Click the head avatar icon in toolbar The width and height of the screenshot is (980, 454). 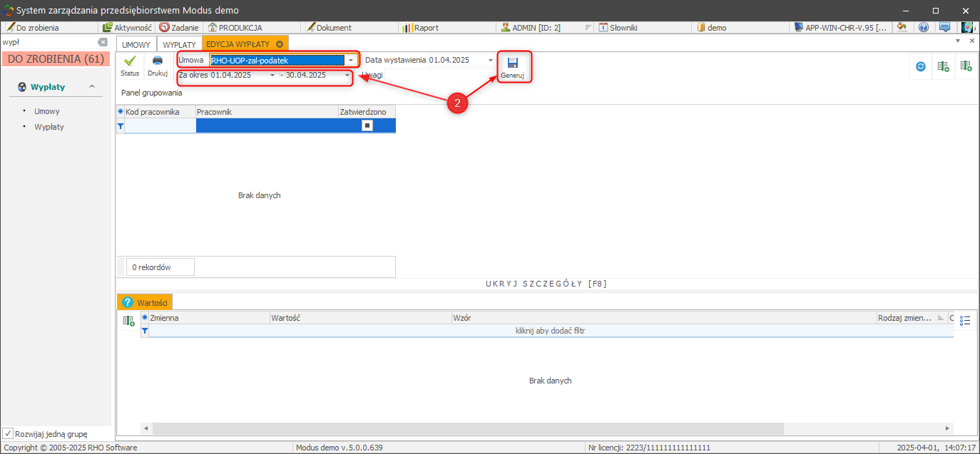pos(968,27)
